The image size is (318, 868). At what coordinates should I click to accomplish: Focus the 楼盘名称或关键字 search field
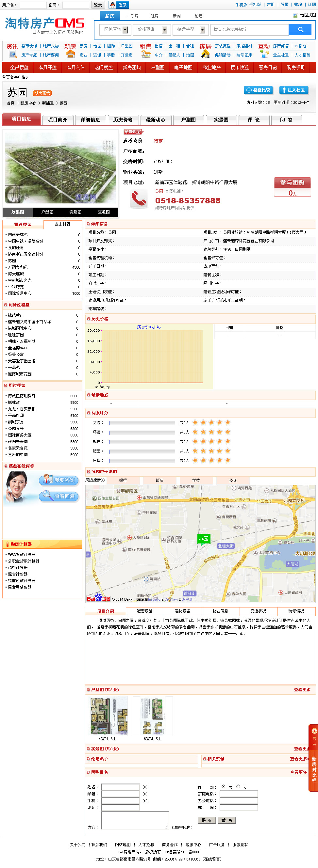point(250,30)
